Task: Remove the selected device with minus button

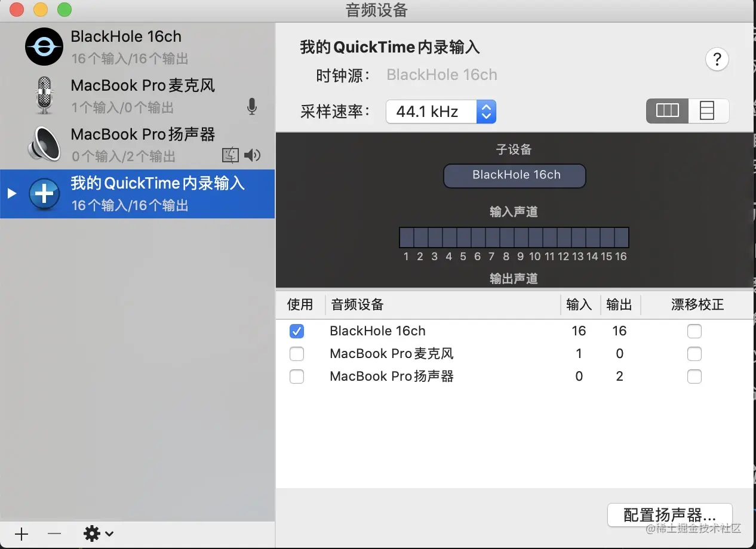Action: pyautogui.click(x=54, y=533)
